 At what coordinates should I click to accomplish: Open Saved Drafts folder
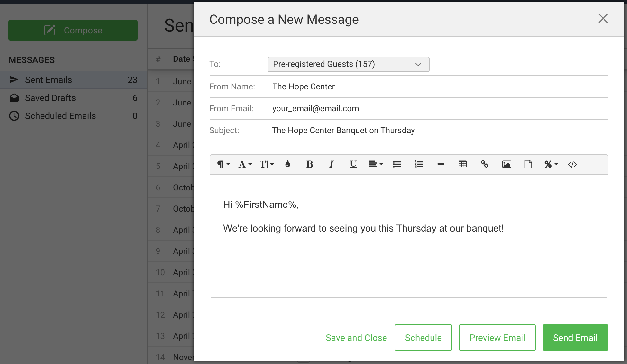50,98
